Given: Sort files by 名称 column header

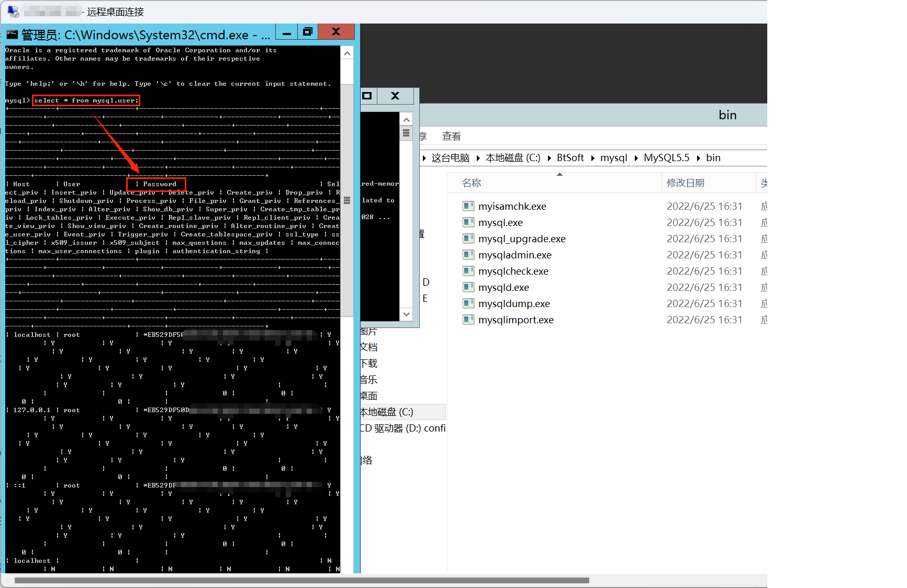Looking at the screenshot, I should (x=555, y=183).
